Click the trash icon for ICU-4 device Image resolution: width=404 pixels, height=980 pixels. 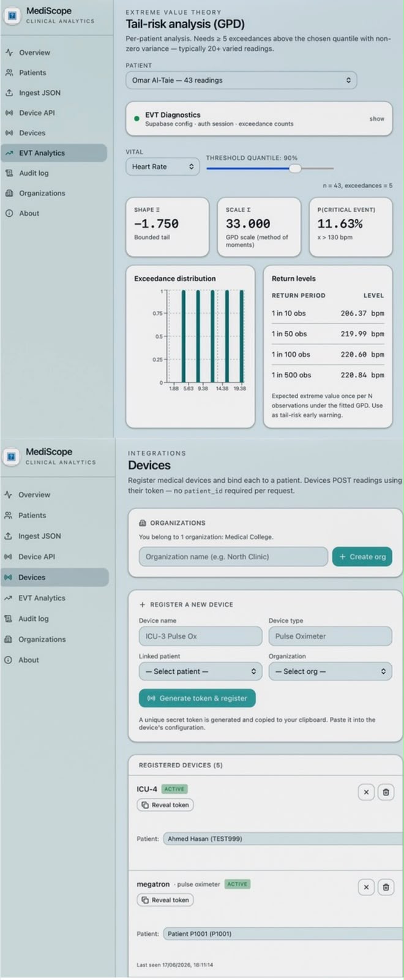(x=386, y=792)
